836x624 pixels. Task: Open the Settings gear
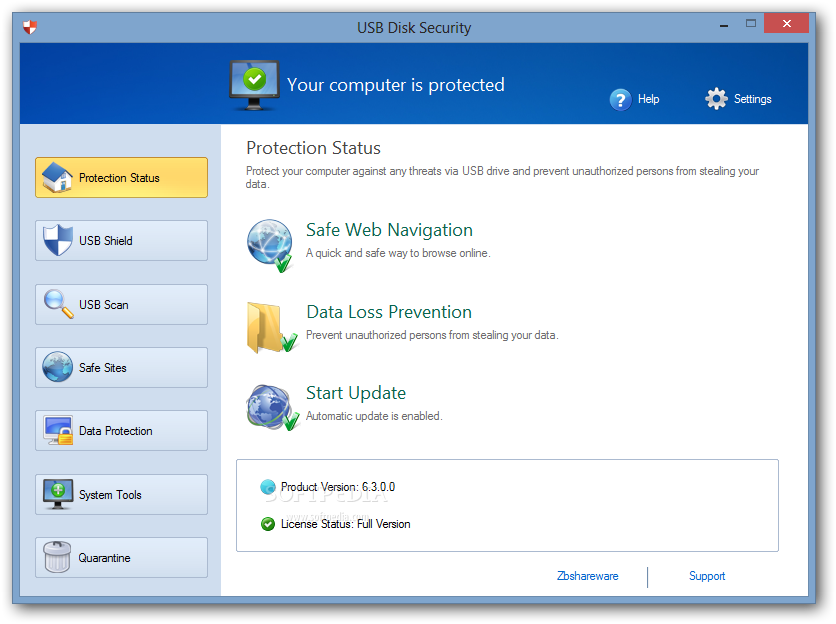717,99
